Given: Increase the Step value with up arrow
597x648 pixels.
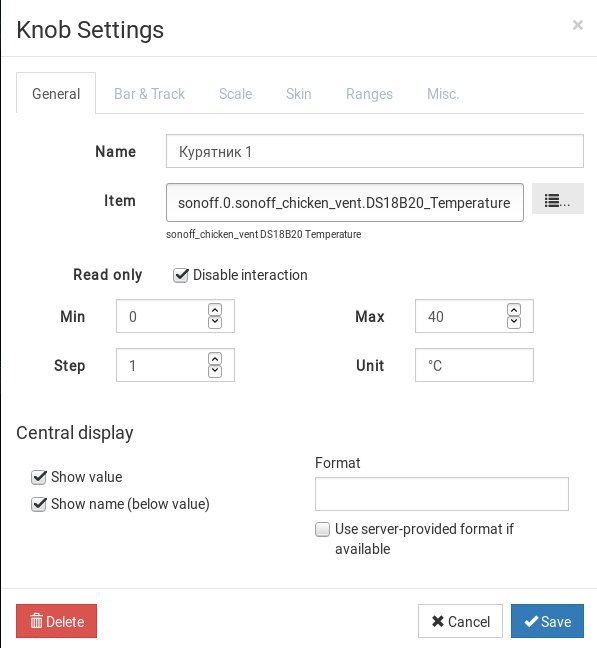Looking at the screenshot, I should pyautogui.click(x=215, y=359).
